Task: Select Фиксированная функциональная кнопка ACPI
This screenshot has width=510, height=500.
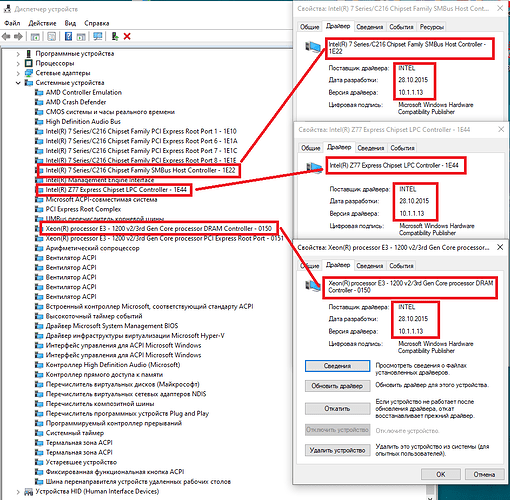Action: (x=115, y=472)
